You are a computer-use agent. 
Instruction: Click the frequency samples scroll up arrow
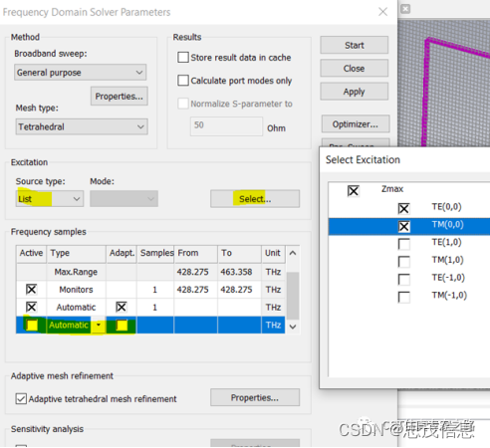pyautogui.click(x=293, y=253)
